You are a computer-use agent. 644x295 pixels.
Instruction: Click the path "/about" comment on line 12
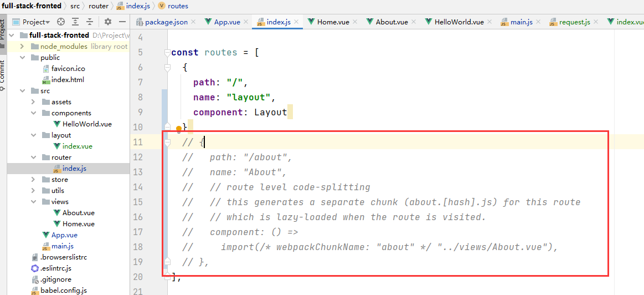point(251,157)
